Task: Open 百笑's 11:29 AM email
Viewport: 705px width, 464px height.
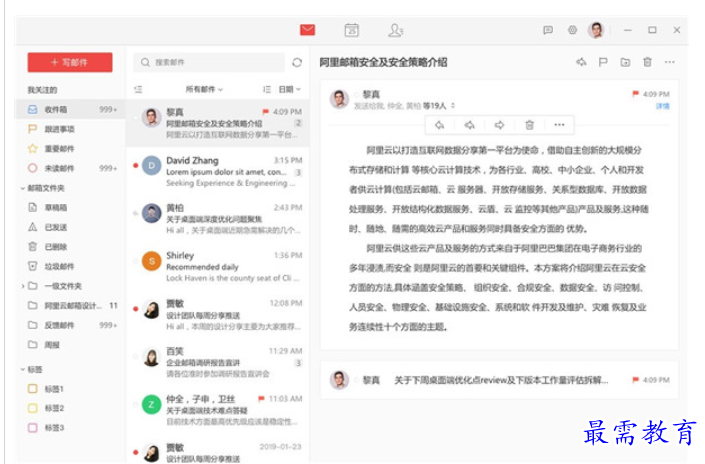Action: 218,362
